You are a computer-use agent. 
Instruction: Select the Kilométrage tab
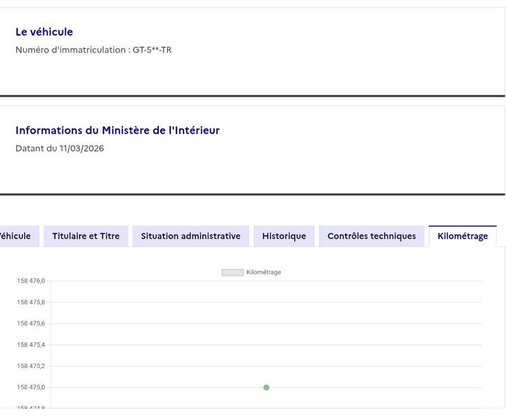[x=463, y=236]
